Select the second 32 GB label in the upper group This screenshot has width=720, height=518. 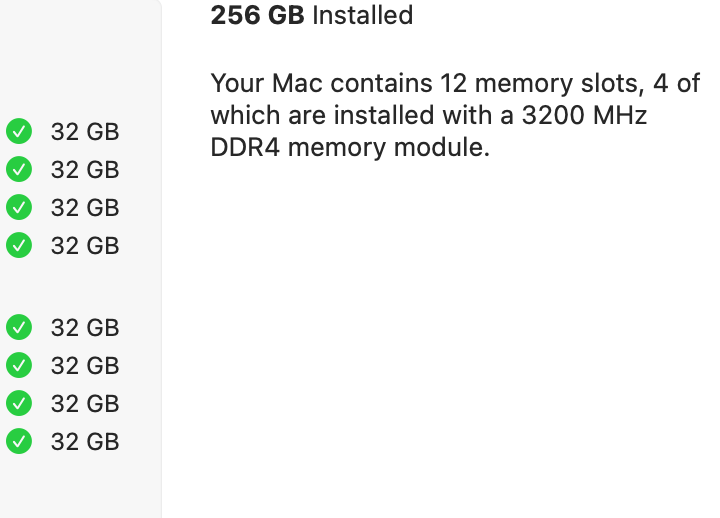[85, 170]
